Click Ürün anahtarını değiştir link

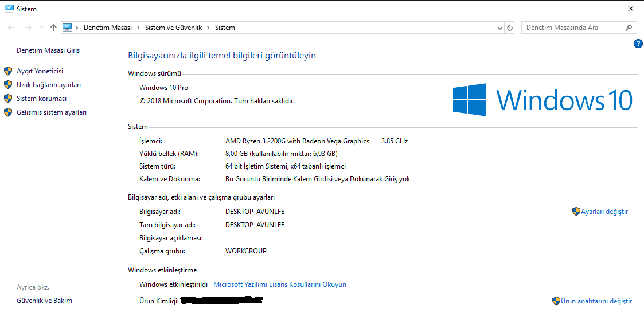pos(596,301)
